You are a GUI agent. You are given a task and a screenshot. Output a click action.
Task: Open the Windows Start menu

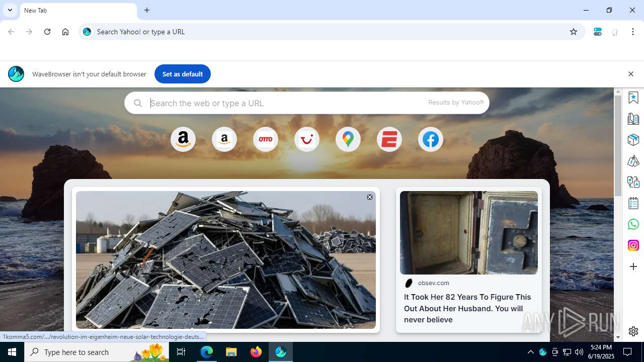tap(12, 352)
